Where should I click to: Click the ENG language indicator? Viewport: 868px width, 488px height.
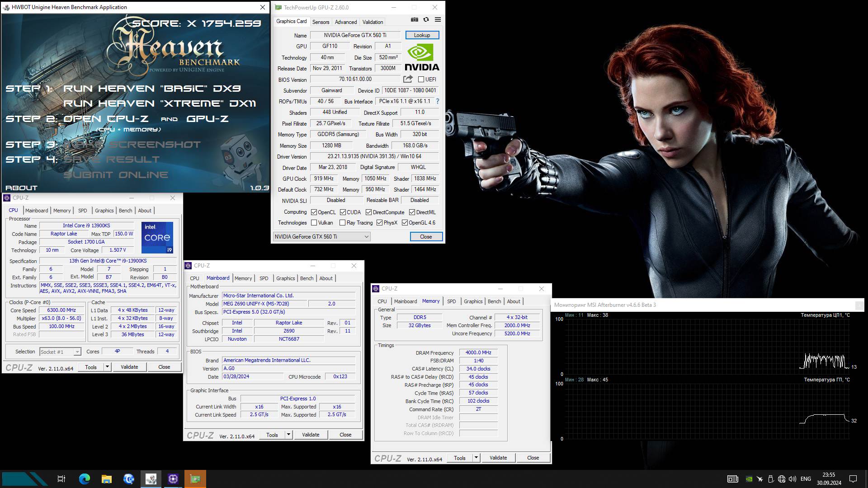tap(806, 479)
